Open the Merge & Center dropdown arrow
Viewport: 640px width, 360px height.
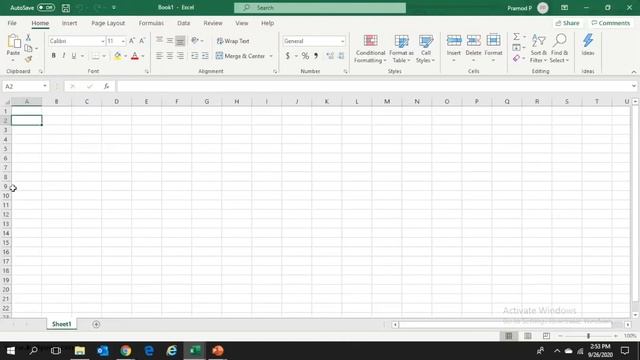(271, 56)
